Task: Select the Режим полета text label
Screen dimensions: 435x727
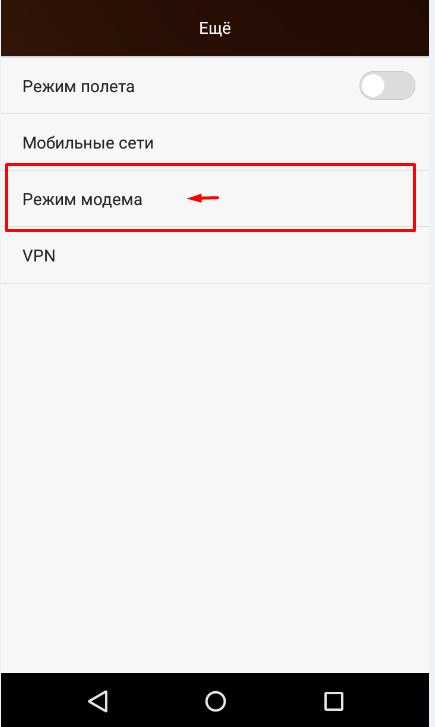Action: tap(78, 86)
